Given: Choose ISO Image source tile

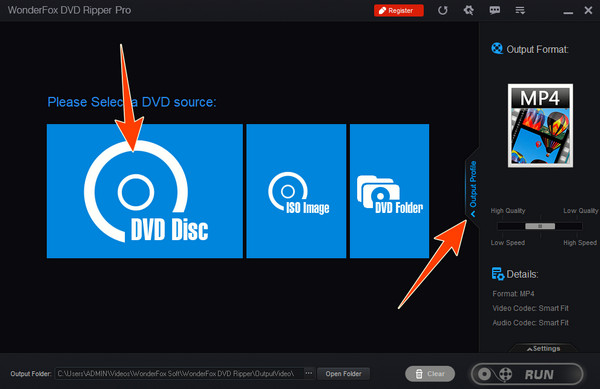Looking at the screenshot, I should 296,191.
